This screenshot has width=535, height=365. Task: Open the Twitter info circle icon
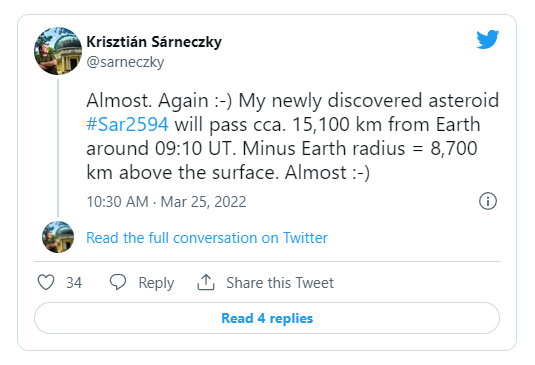(x=488, y=201)
